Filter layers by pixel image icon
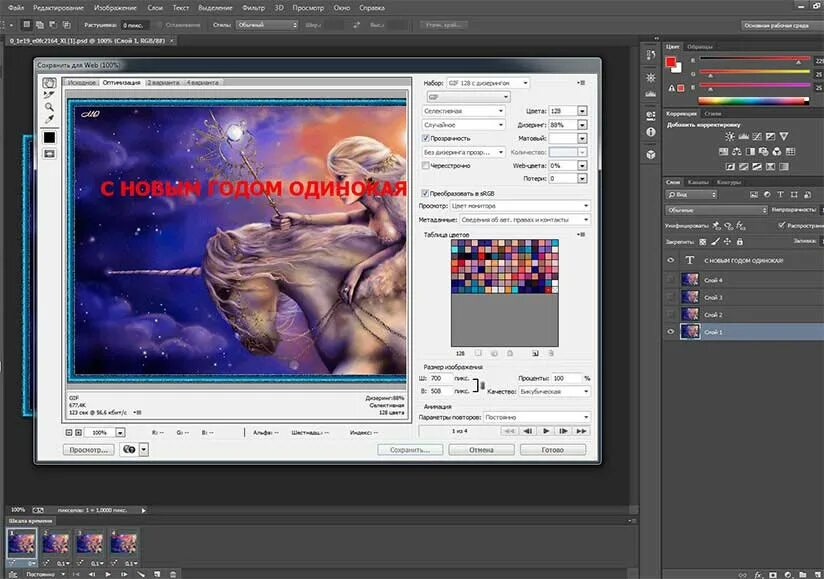824x579 pixels. point(754,194)
